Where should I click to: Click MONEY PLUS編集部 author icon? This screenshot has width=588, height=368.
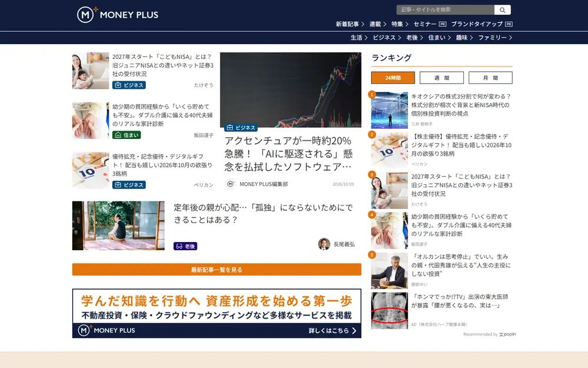230,184
